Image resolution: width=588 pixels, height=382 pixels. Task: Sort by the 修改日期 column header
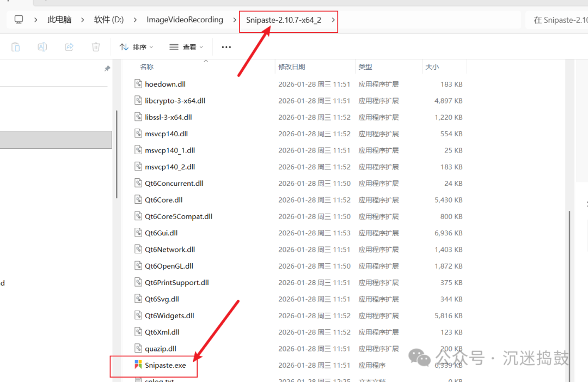point(292,66)
